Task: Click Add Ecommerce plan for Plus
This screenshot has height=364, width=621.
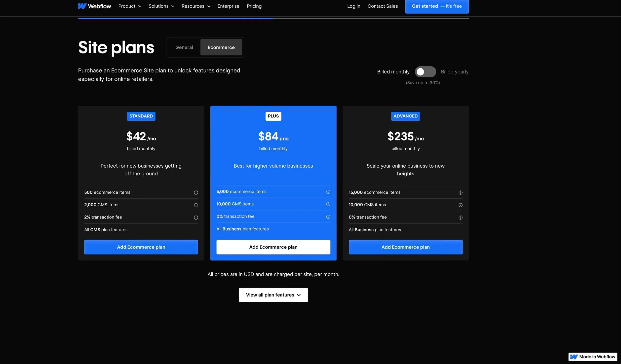Action: [273, 247]
